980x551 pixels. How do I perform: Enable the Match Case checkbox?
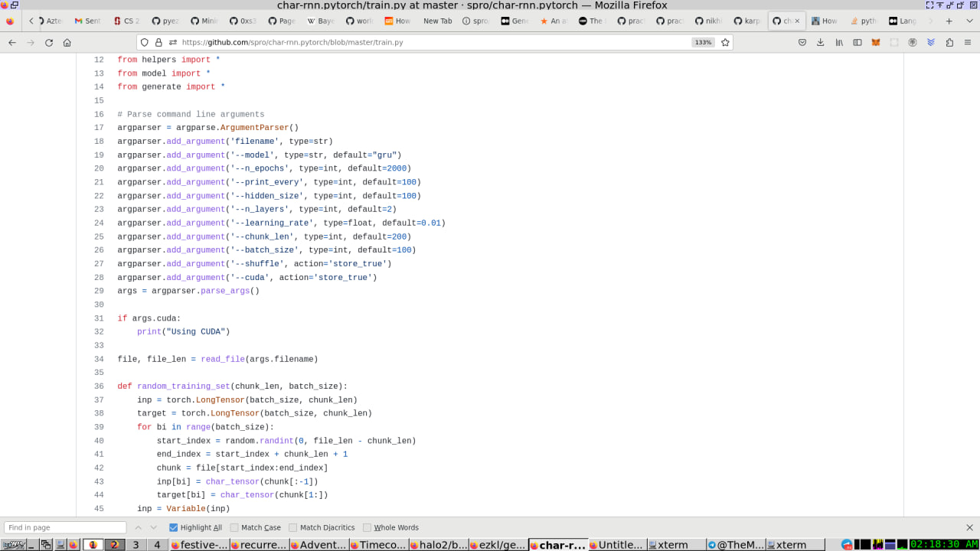234,527
